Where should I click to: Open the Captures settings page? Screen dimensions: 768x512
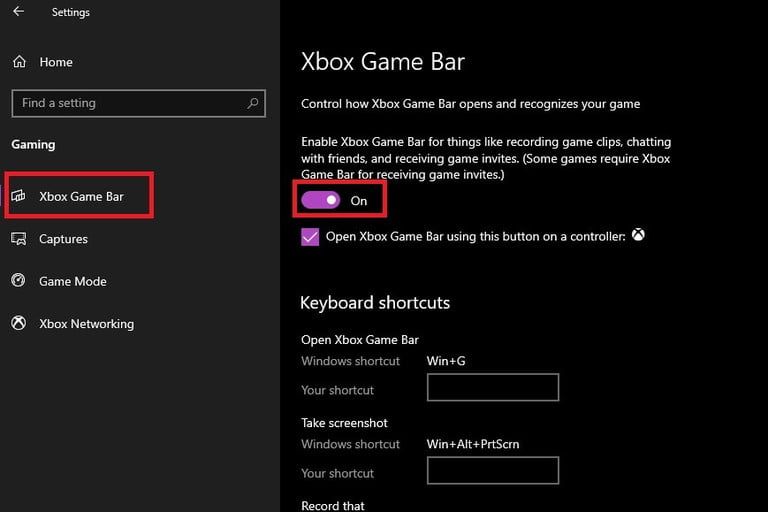pos(64,239)
